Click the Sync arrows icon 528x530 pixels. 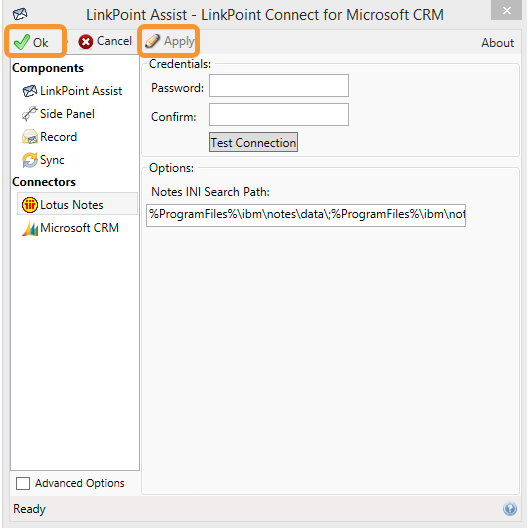pos(30,160)
